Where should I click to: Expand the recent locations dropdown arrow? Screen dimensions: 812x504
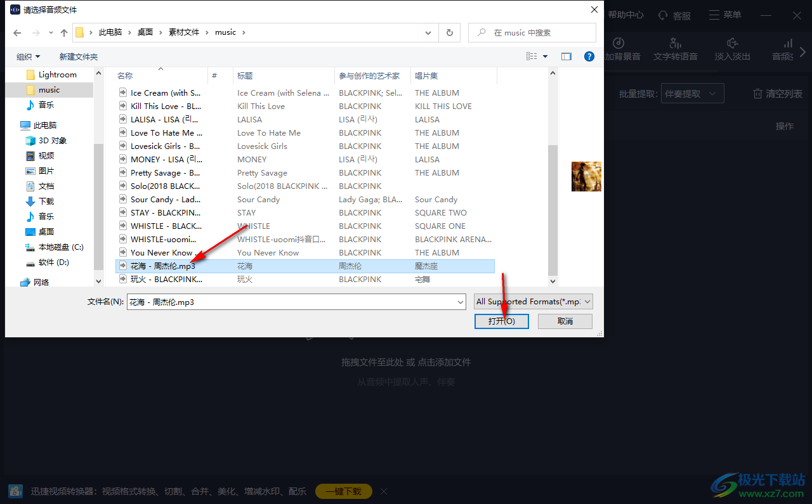pos(50,32)
